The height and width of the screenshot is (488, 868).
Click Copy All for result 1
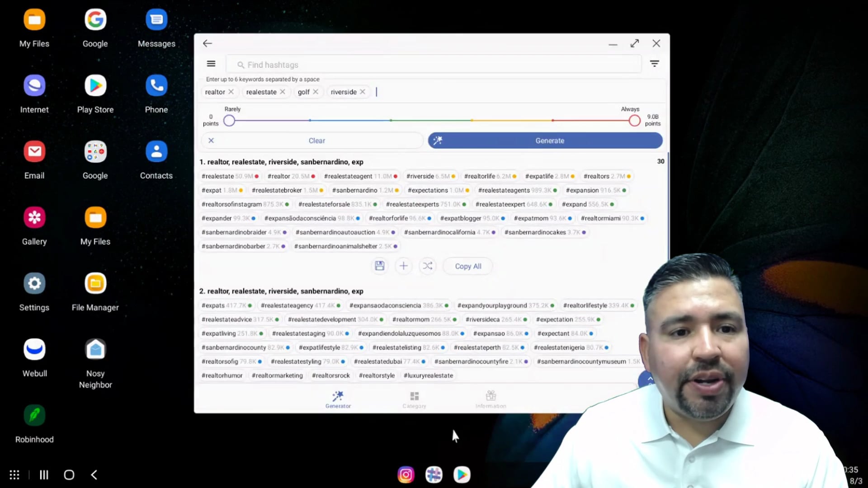(468, 266)
